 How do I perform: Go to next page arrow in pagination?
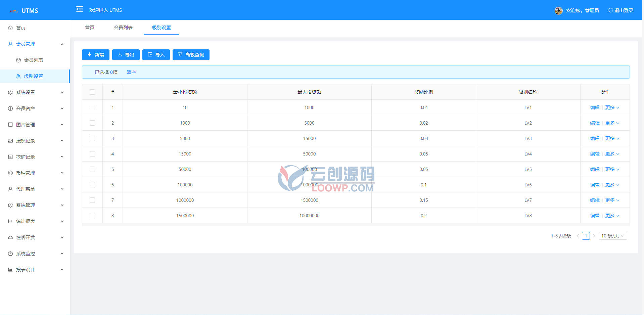point(594,236)
